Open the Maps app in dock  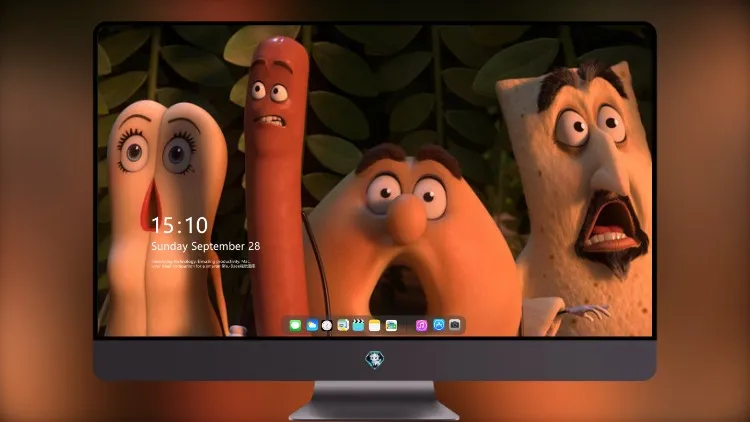pyautogui.click(x=343, y=325)
